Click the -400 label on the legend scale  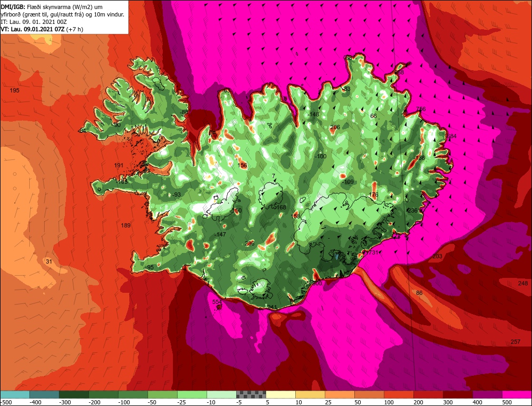tap(35, 402)
